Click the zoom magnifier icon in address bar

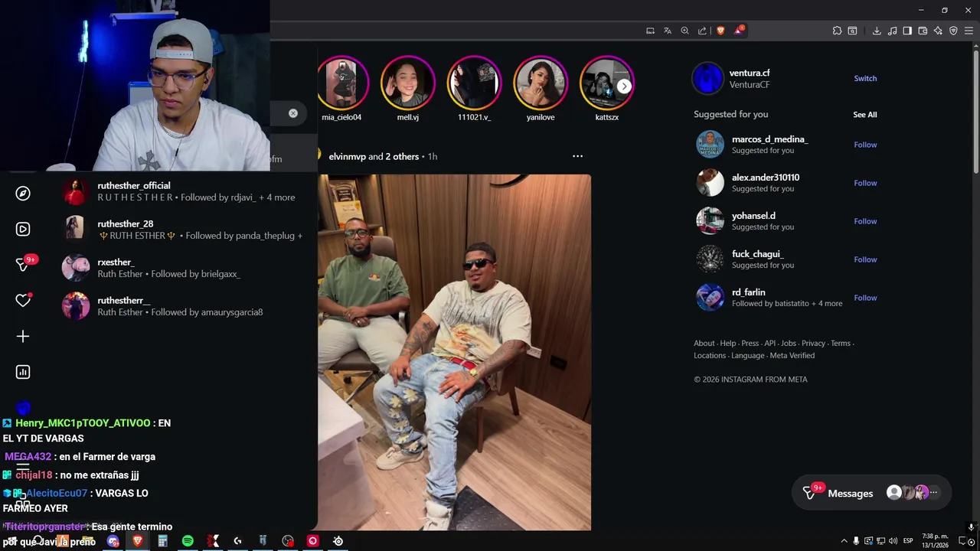pos(685,31)
